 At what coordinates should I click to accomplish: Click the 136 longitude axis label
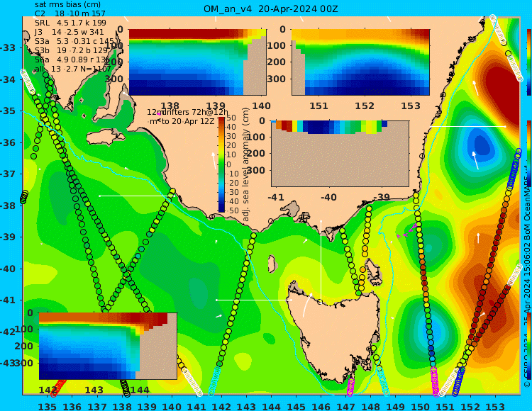click(72, 406)
